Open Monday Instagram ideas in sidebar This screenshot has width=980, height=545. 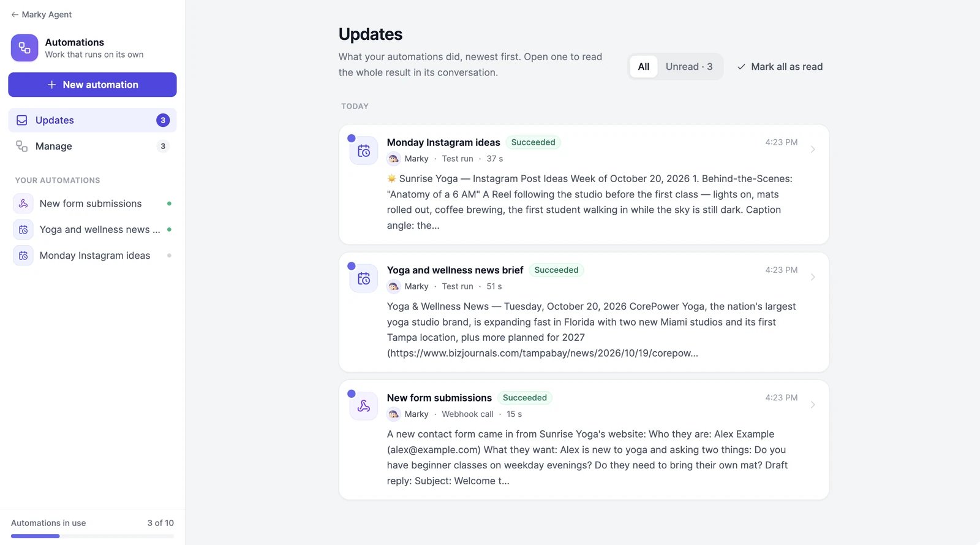92,256
